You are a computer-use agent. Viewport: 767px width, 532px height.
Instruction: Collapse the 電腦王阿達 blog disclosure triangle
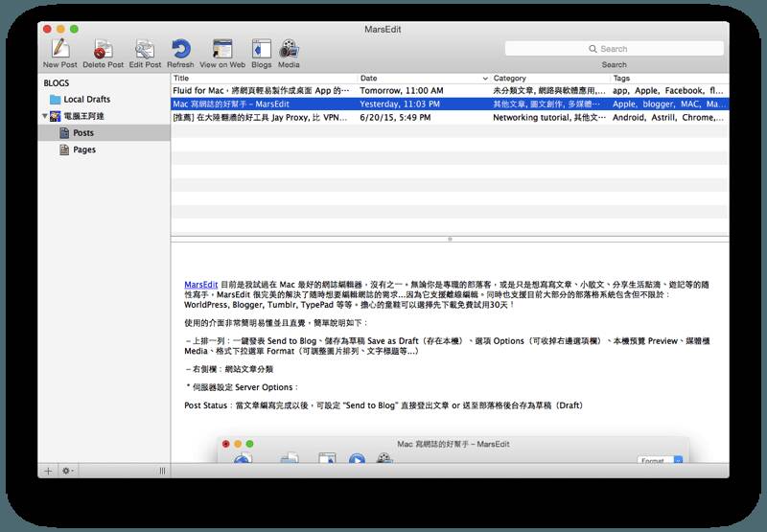click(44, 116)
